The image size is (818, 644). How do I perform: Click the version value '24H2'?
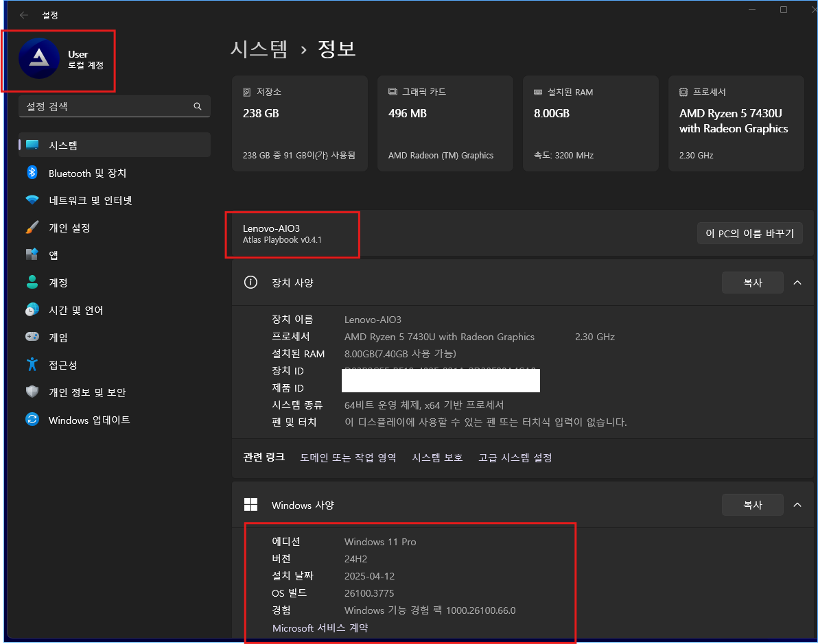(x=355, y=559)
